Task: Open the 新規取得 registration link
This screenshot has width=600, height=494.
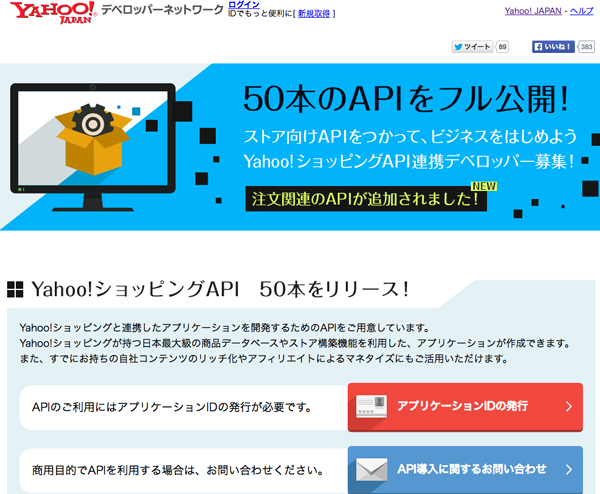Action: tap(313, 14)
